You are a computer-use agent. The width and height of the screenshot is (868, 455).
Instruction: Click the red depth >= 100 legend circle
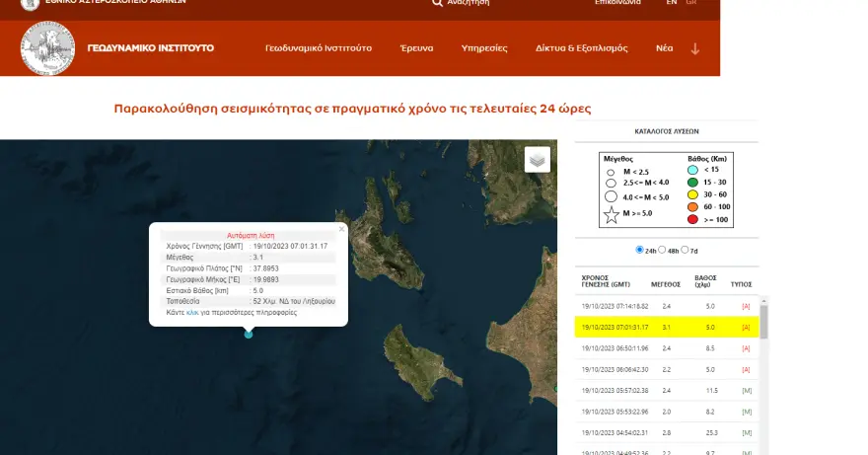pyautogui.click(x=692, y=220)
